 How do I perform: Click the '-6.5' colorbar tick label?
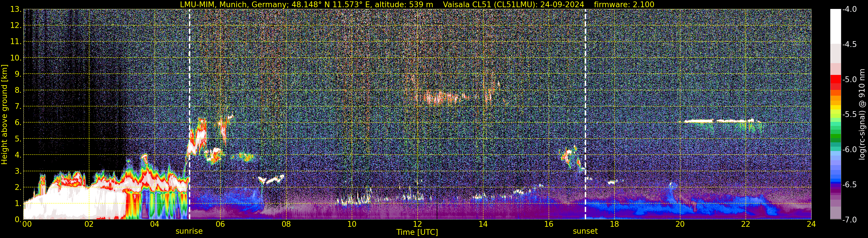tap(850, 185)
